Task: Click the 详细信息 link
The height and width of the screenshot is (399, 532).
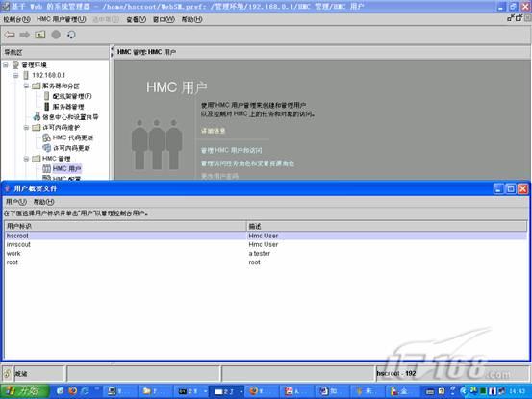Action: (x=213, y=131)
